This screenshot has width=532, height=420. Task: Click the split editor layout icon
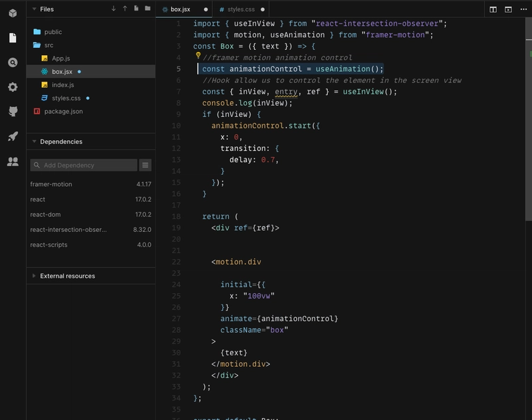[493, 9]
